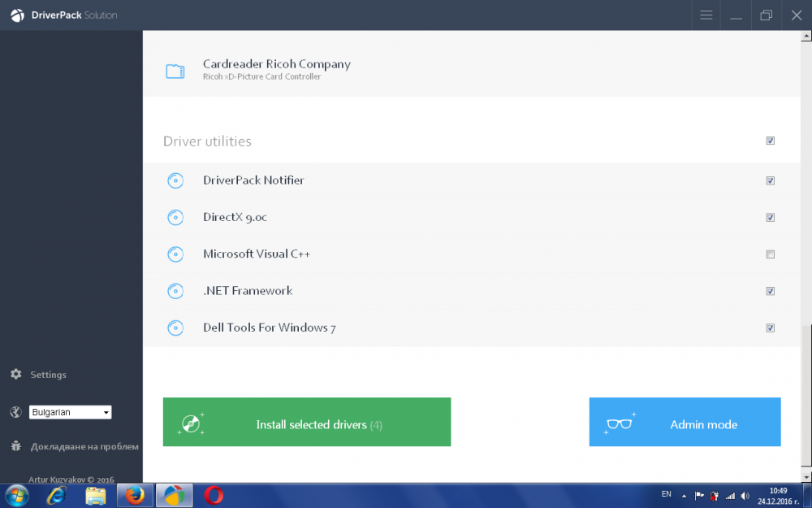Click the volume speaker tray icon
812x508 pixels.
tap(745, 496)
